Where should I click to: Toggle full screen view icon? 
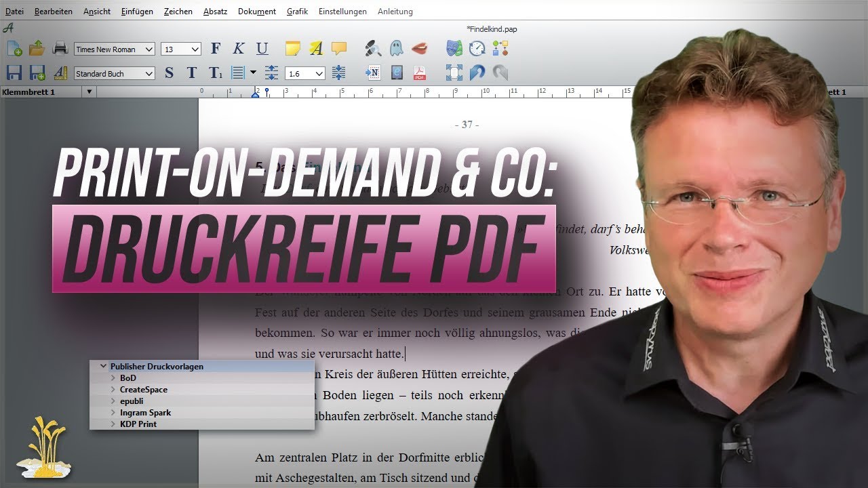point(454,73)
